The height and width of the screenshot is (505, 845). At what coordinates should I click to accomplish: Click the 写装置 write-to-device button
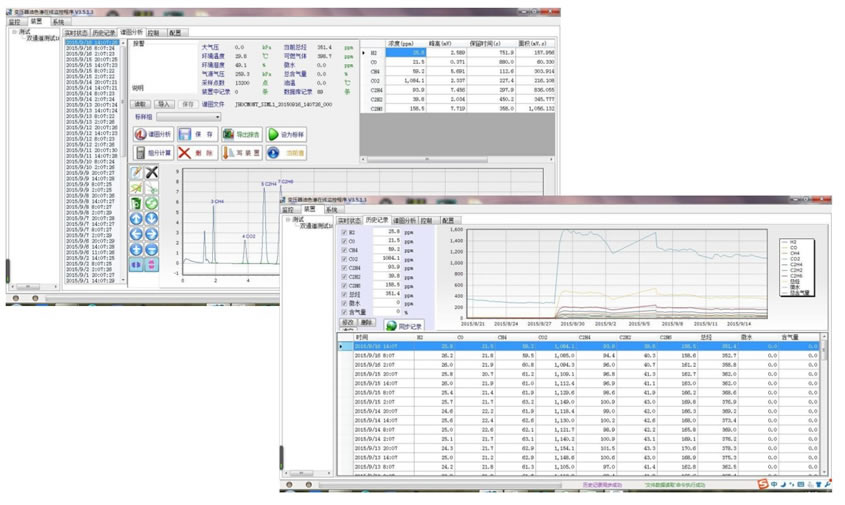[x=242, y=153]
